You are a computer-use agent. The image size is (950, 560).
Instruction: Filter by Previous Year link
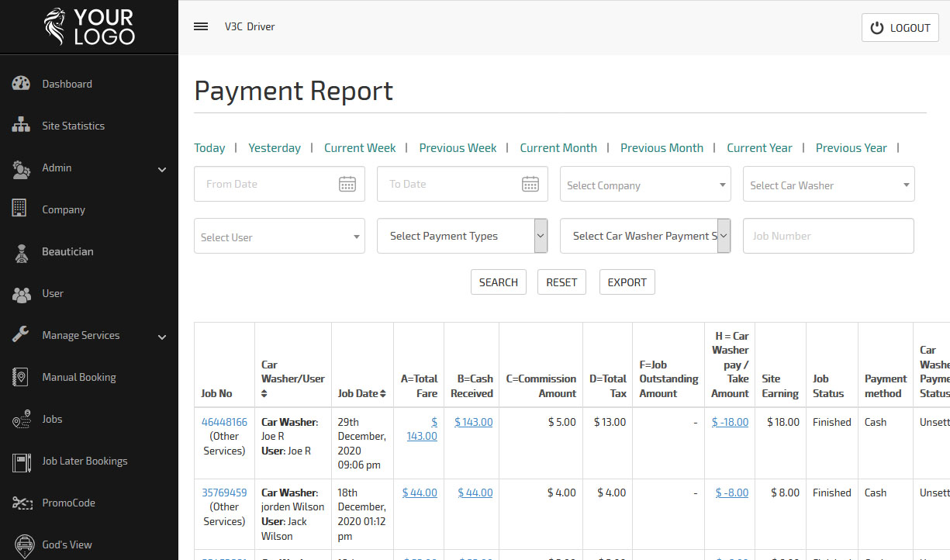(851, 148)
